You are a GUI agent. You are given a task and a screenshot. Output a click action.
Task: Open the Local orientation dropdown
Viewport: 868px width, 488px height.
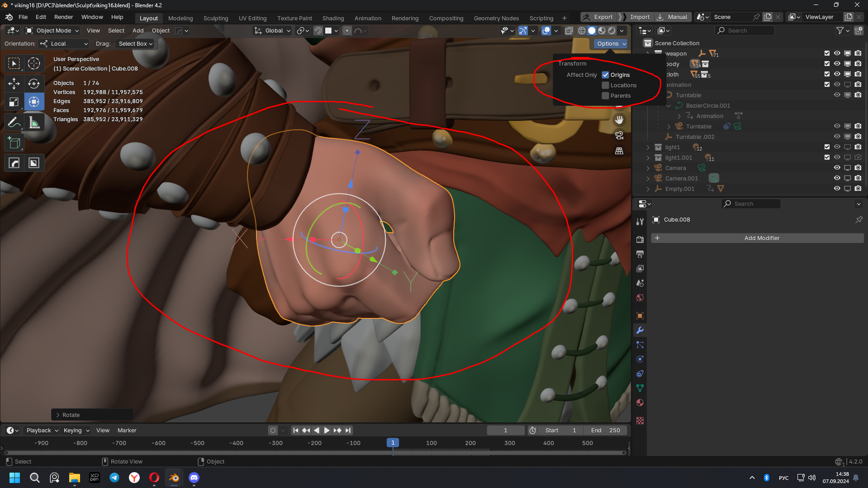point(64,44)
